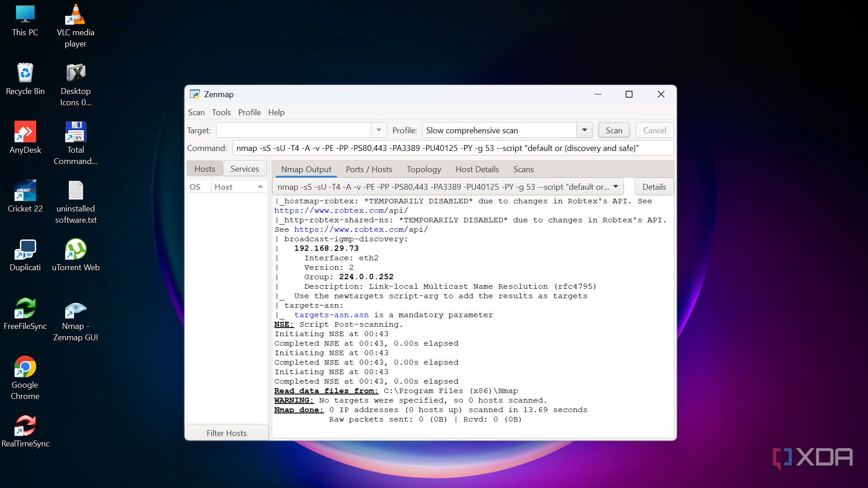Click into the Command input field
This screenshot has height=488, width=868.
452,148
